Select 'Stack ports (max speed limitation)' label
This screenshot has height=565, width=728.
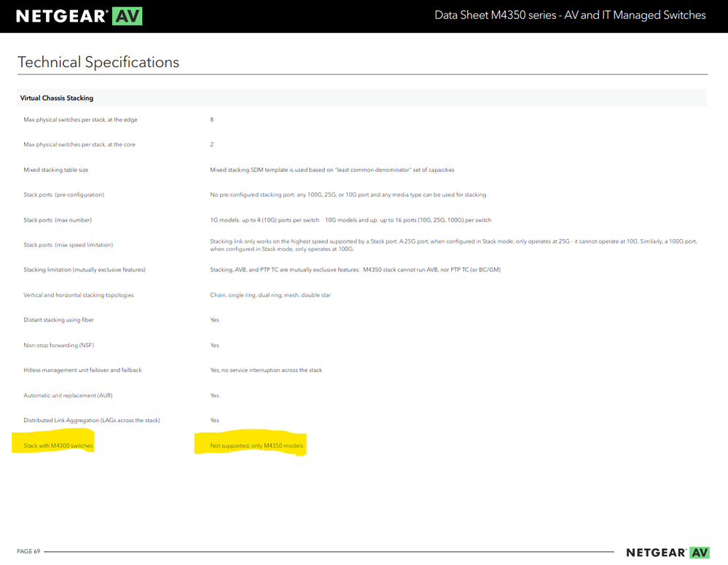point(69,245)
